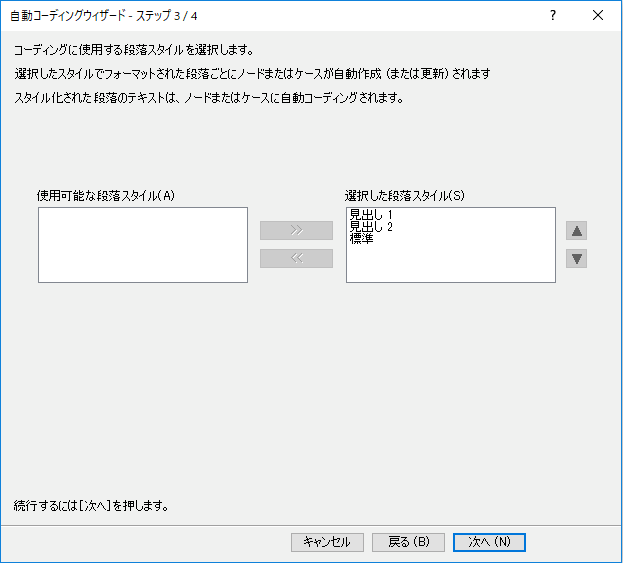This screenshot has height=563, width=623.
Task: Open help with the ? title bar button
Action: click(552, 15)
